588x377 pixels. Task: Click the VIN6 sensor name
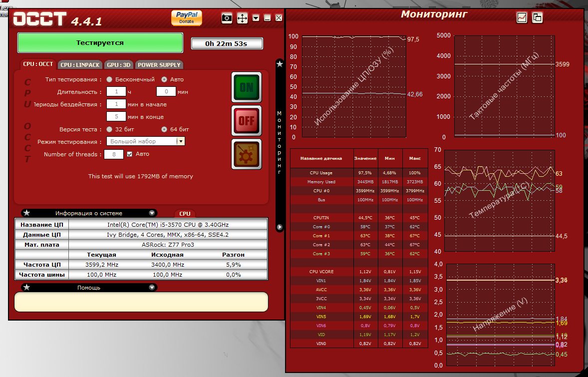(x=321, y=326)
